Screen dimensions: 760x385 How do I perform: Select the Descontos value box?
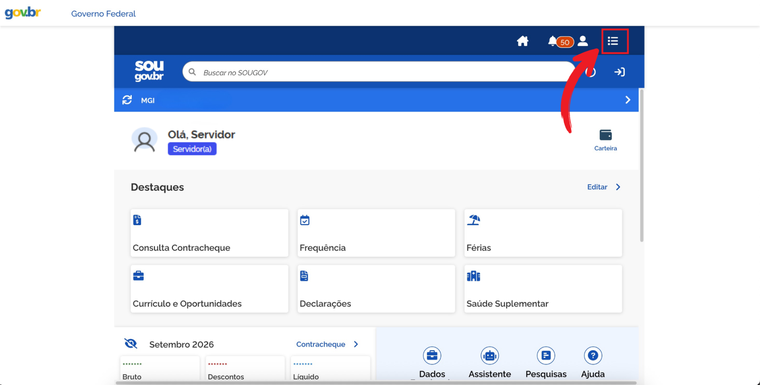pos(245,369)
